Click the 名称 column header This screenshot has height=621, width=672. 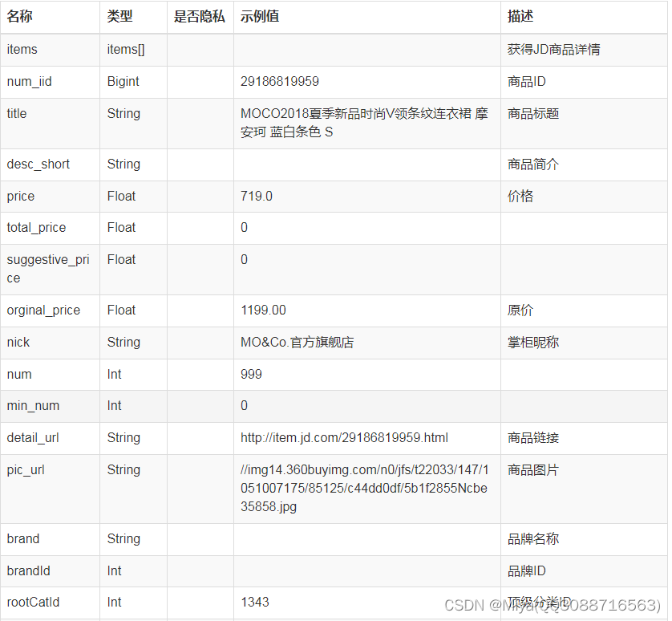pos(20,16)
